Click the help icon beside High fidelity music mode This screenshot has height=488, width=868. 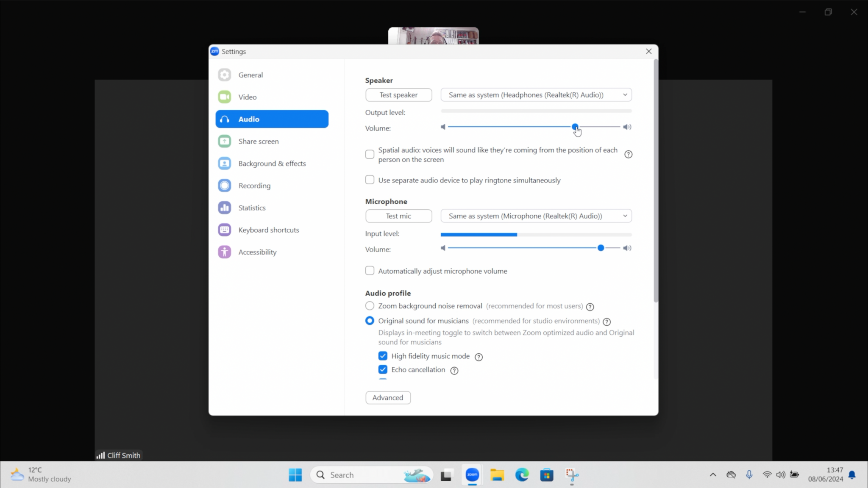(479, 357)
